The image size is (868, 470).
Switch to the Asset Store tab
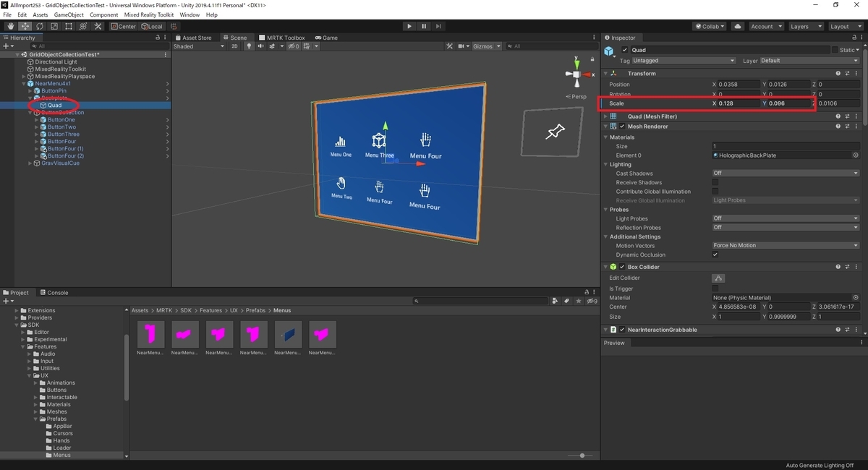coord(193,38)
